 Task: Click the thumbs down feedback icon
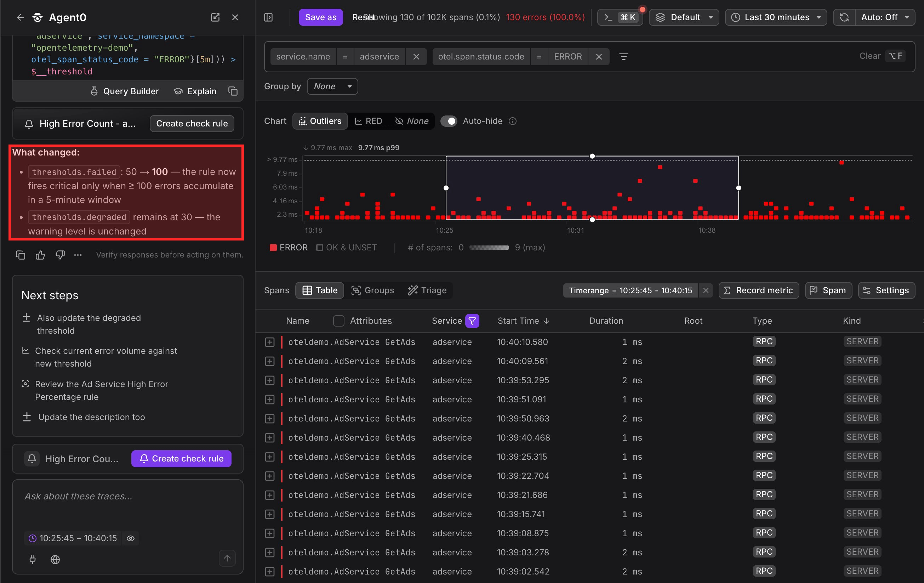[x=60, y=255]
